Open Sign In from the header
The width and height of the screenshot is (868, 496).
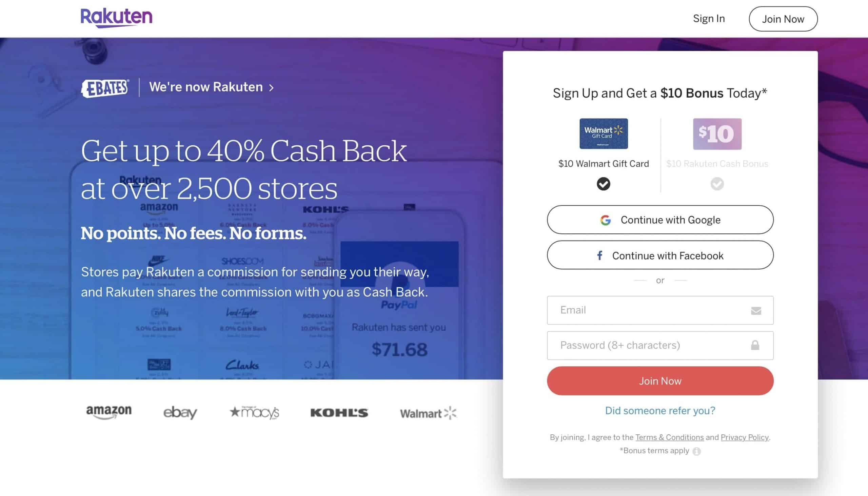point(709,18)
